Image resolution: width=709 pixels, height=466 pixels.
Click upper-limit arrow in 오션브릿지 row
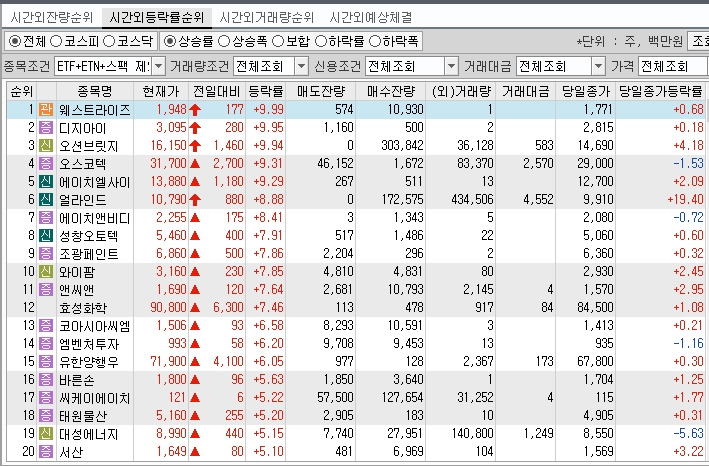coord(195,146)
